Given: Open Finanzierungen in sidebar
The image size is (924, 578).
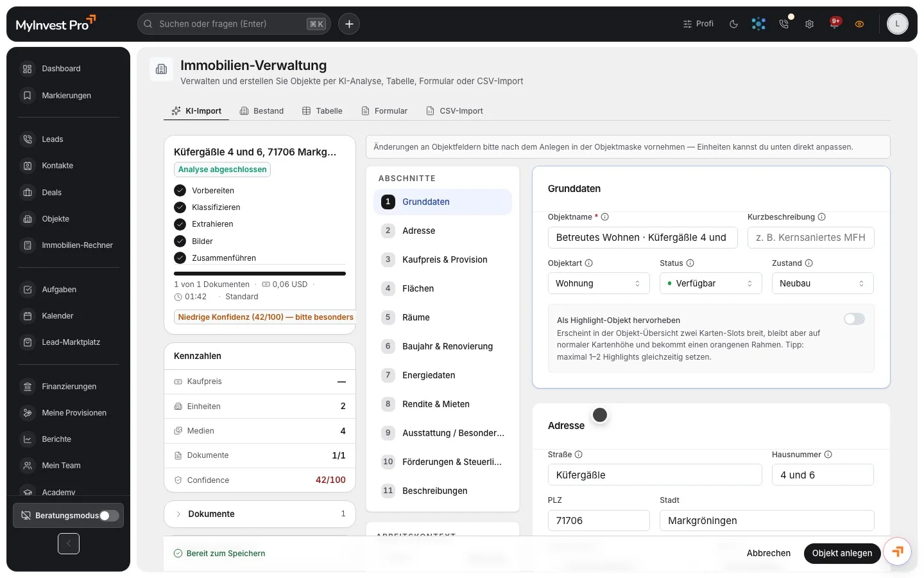Looking at the screenshot, I should 69,387.
